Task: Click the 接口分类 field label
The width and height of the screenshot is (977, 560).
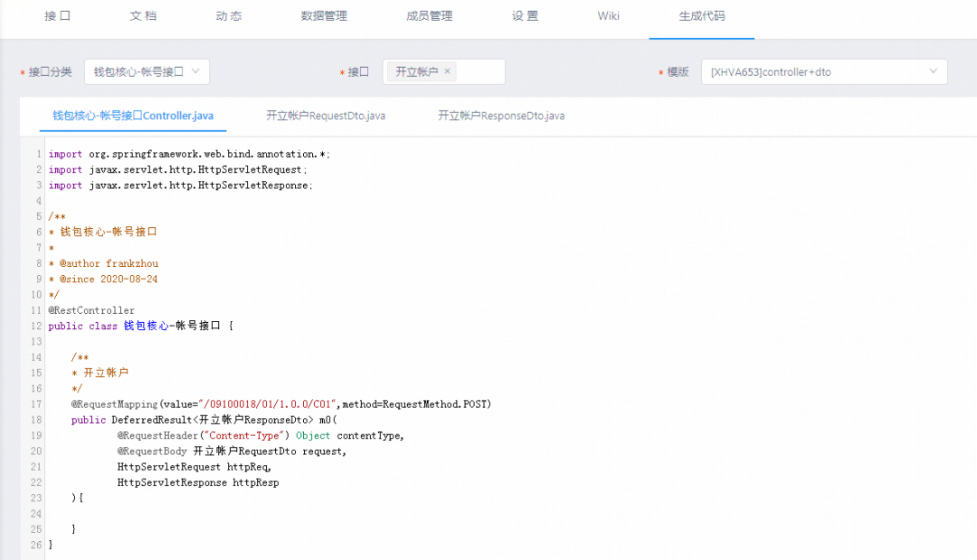Action: tap(50, 71)
